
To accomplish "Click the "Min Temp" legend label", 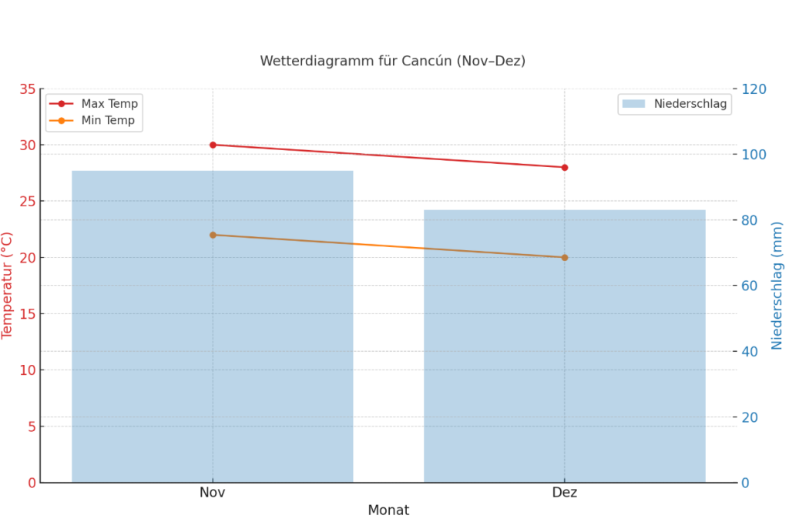I will pos(108,121).
